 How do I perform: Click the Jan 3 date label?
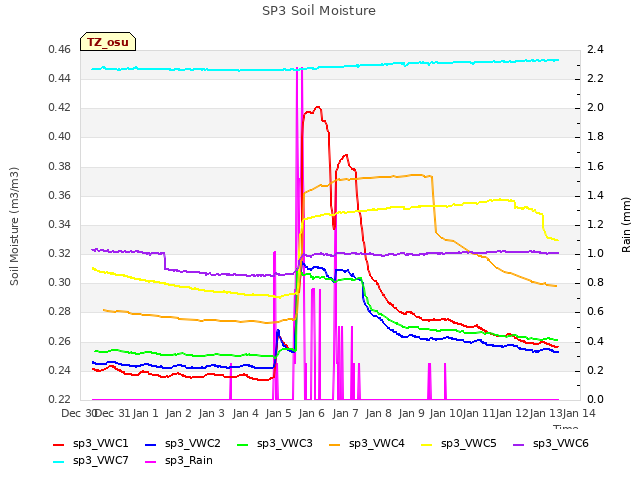[x=211, y=413]
